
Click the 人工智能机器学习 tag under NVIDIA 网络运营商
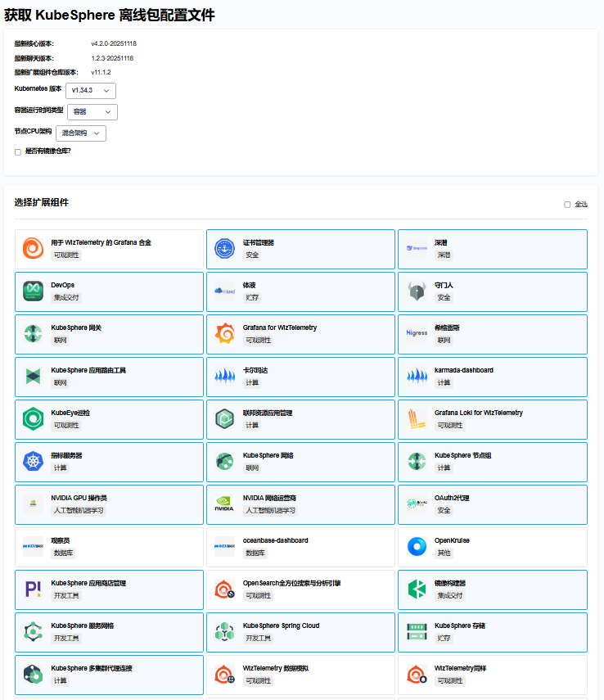271,510
